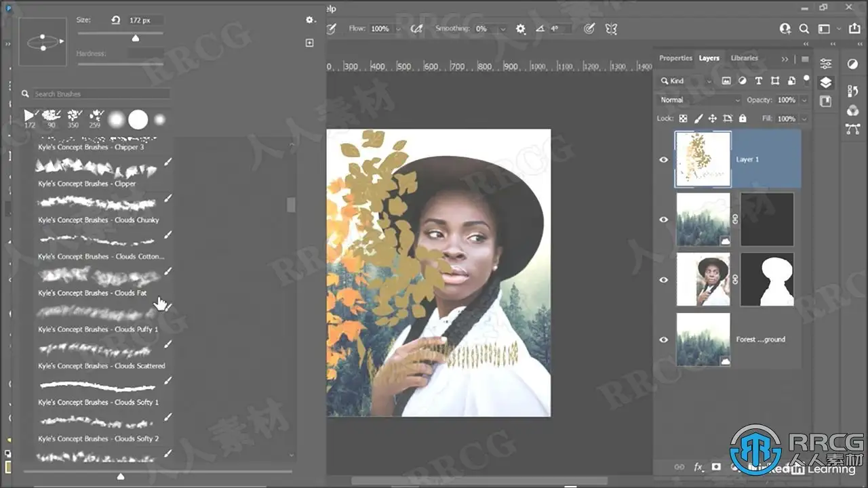Select Kyle's Clipper brush

[104, 173]
